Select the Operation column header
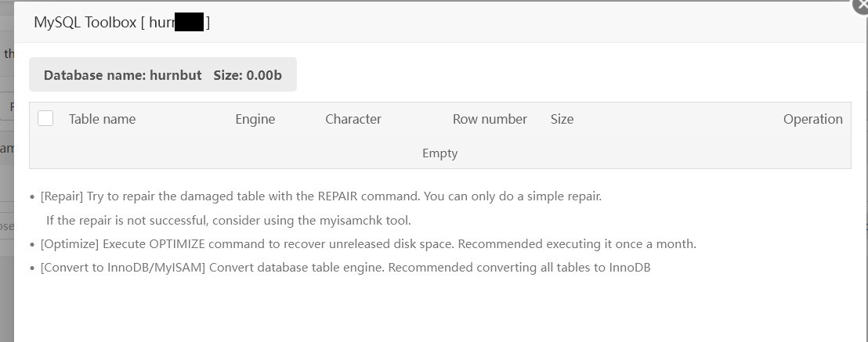Viewport: 868px width, 342px height. coord(812,119)
